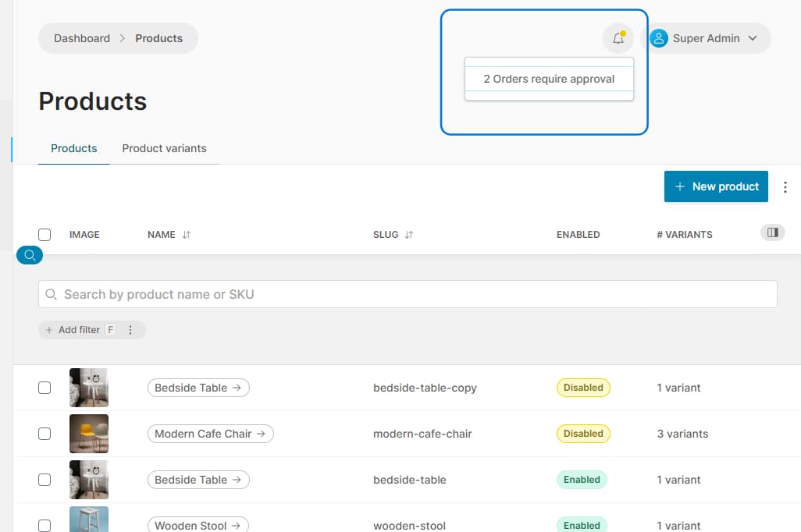Open the Modern Cafe Chair product thumbnail
Screen dimensions: 801x532
pyautogui.click(x=89, y=434)
